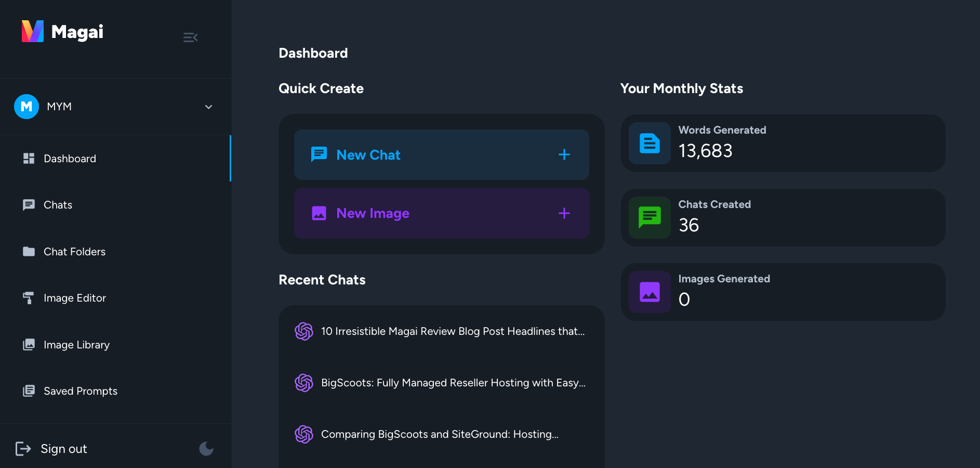Click the 13,683 words generated value
Screen dimensions: 980x468
[706, 151]
